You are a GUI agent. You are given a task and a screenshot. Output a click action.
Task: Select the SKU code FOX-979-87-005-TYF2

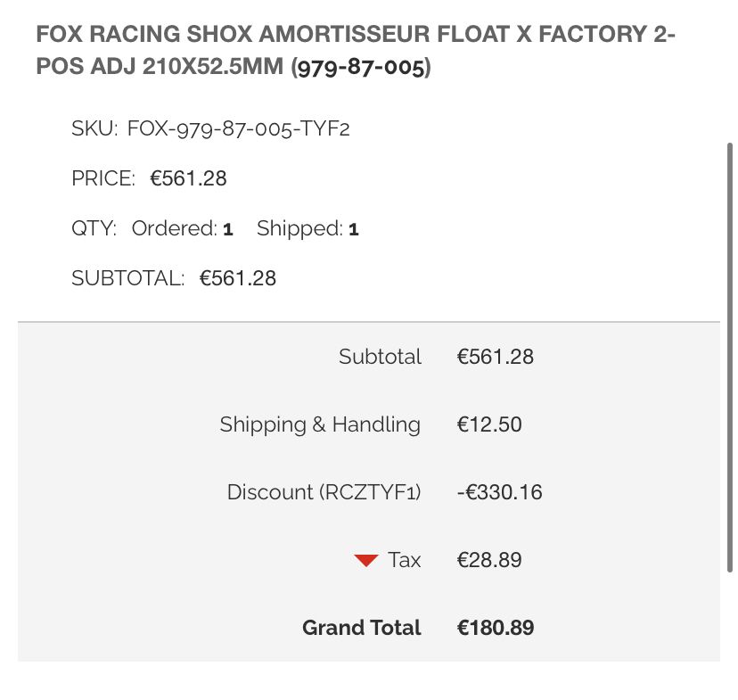pyautogui.click(x=238, y=128)
